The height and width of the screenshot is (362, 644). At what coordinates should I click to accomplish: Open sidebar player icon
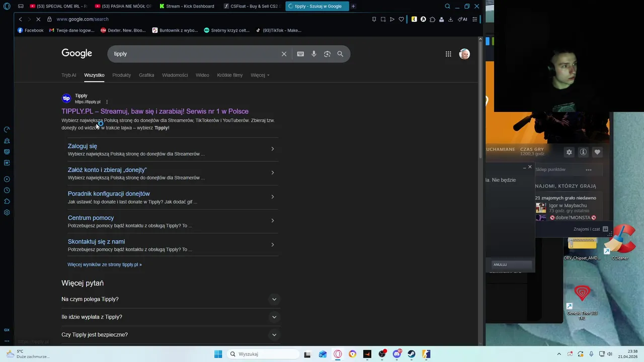(7, 179)
